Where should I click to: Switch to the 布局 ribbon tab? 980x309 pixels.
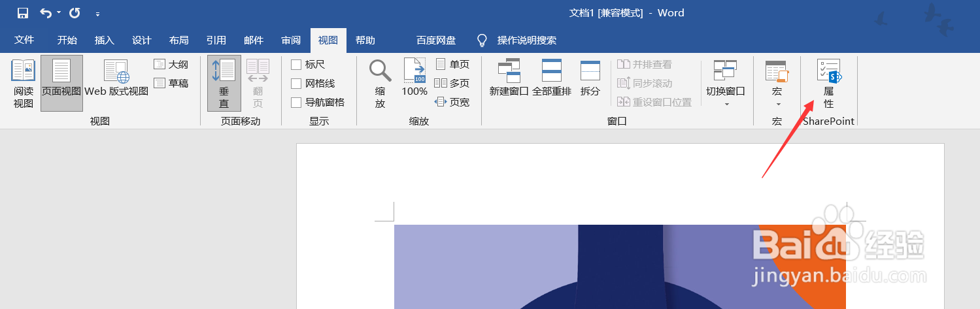click(178, 41)
